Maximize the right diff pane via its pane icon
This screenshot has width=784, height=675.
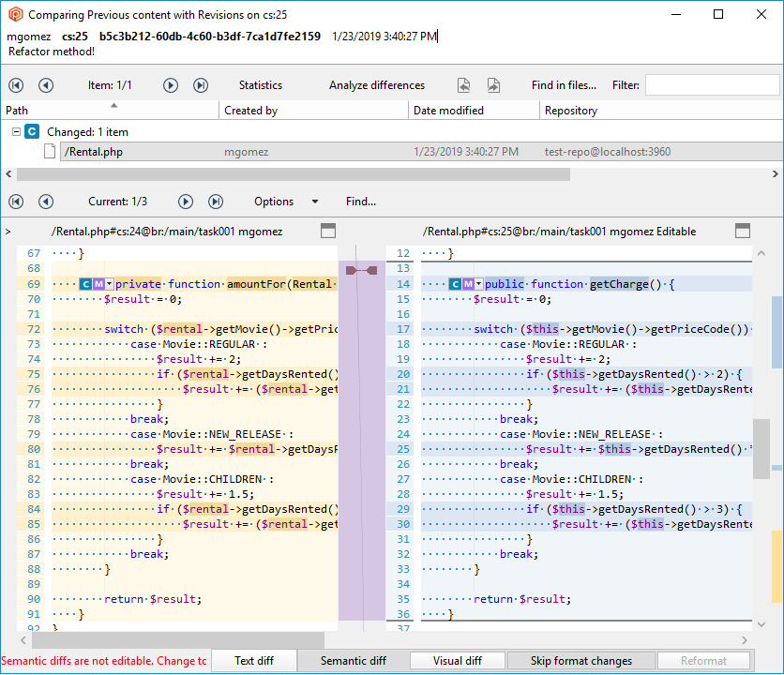743,230
